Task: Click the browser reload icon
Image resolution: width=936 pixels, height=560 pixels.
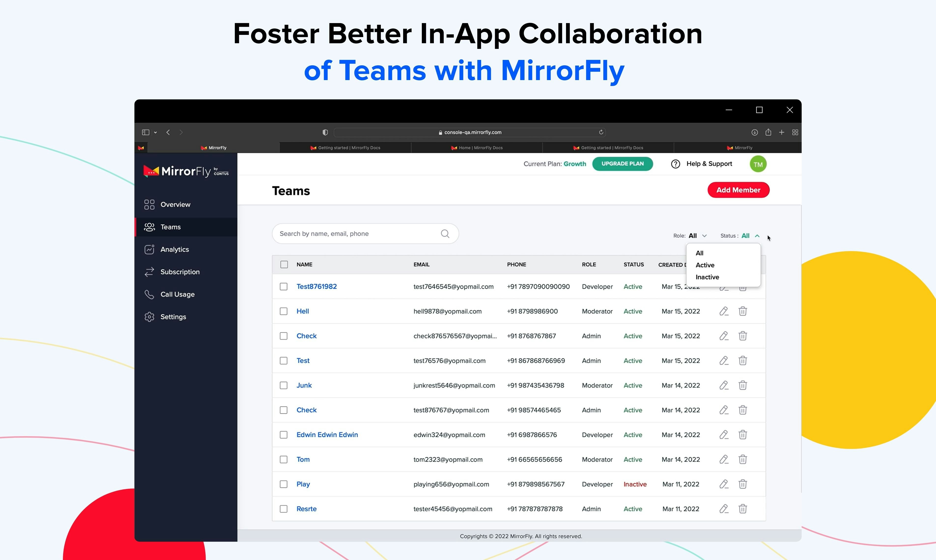Action: coord(601,132)
